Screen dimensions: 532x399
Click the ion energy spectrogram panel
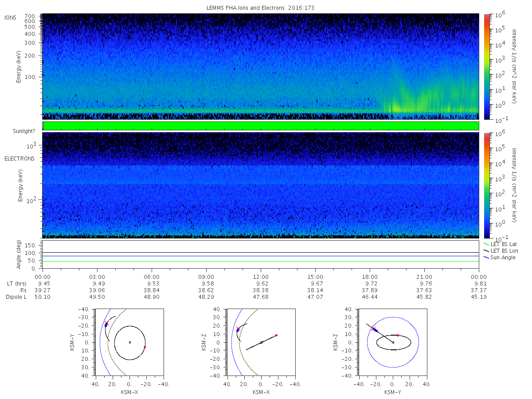tap(261, 66)
